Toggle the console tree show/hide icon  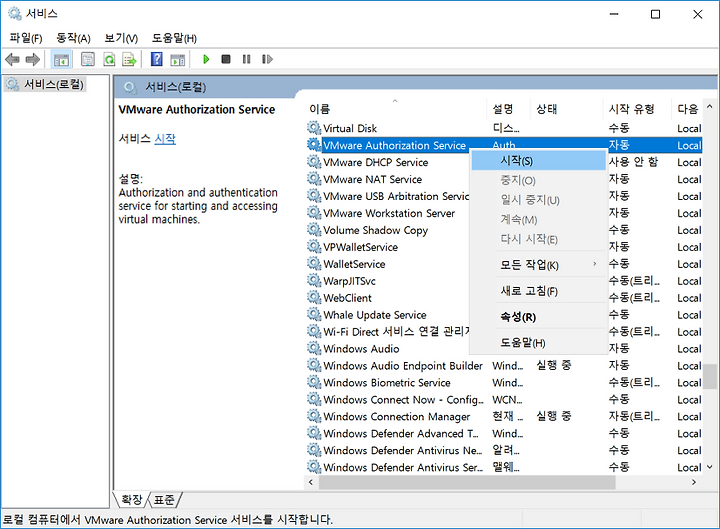click(x=61, y=59)
